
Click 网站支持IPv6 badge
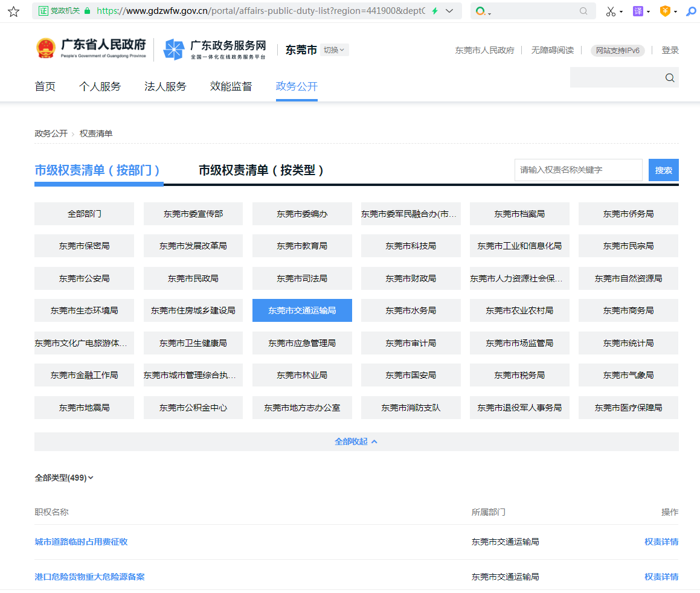coord(617,50)
